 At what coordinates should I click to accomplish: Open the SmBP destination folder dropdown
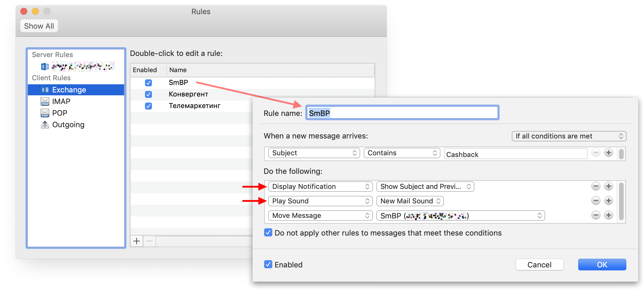(x=460, y=216)
